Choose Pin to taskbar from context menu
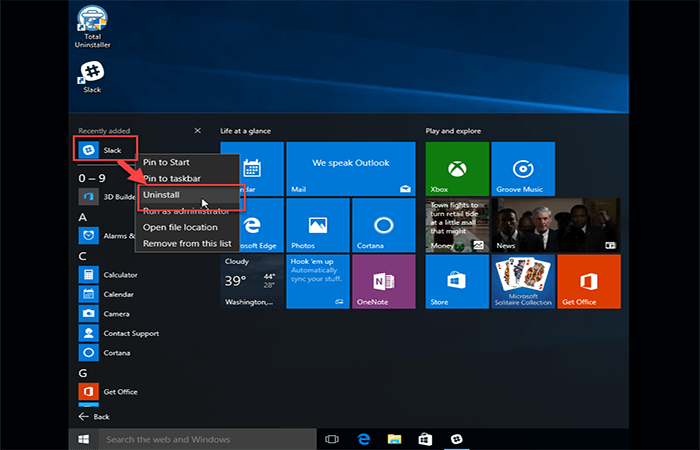 tap(172, 178)
